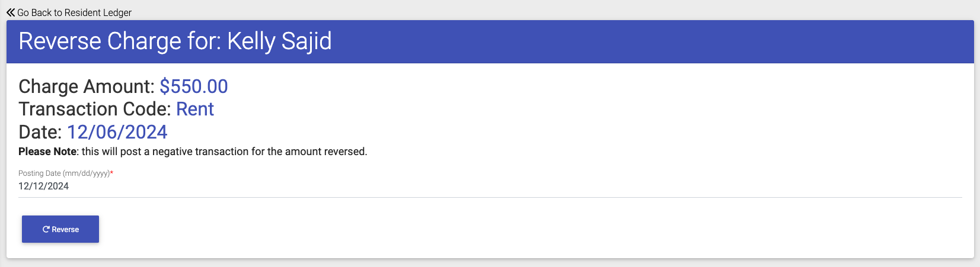Click the 12/12/2024 posting date text
The image size is (980, 267).
(43, 186)
